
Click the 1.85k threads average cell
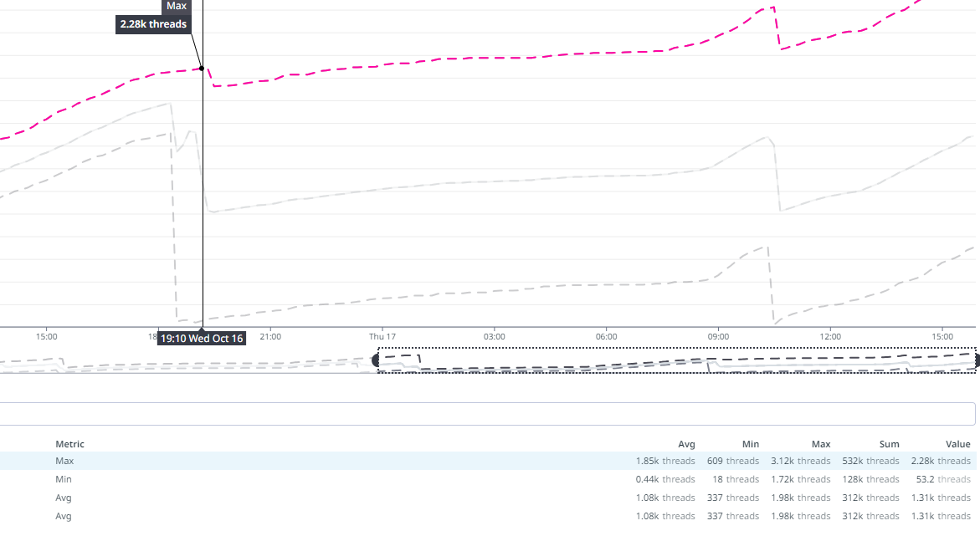click(x=665, y=461)
